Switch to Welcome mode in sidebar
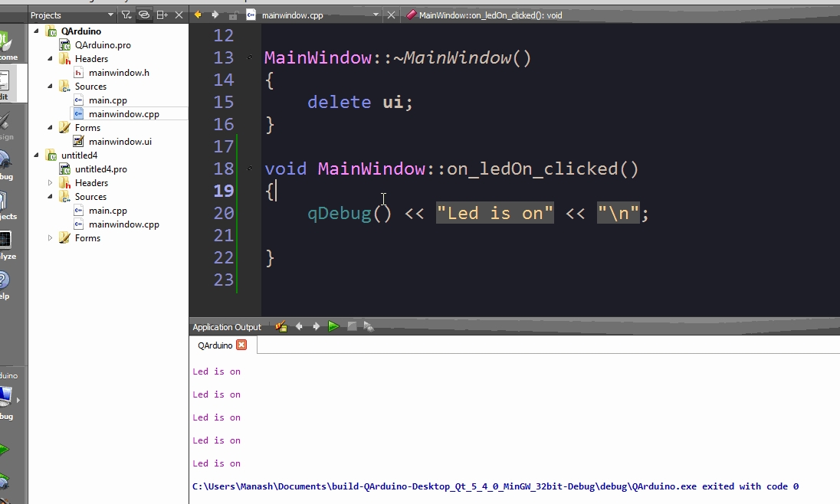Screen dimensions: 840x504 [9, 45]
